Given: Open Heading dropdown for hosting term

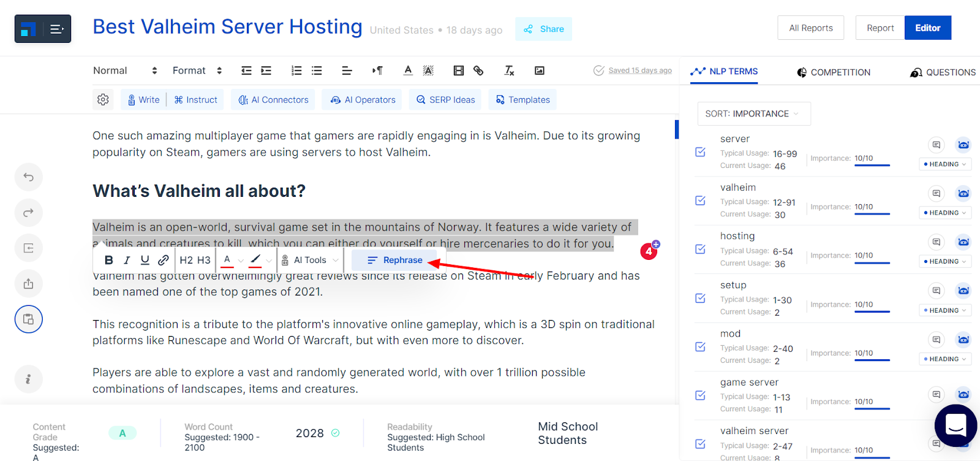Looking at the screenshot, I should [x=945, y=261].
